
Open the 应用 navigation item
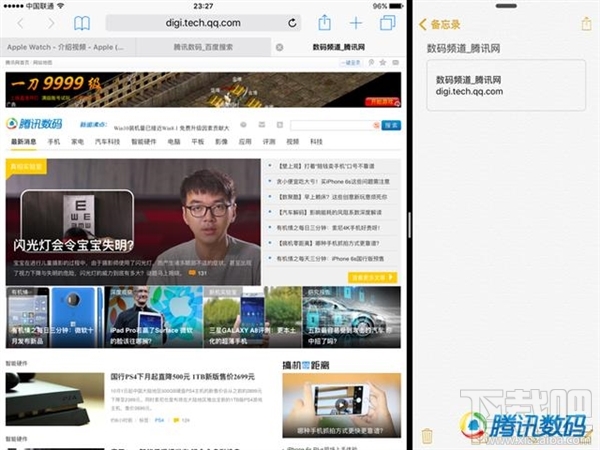[x=245, y=142]
